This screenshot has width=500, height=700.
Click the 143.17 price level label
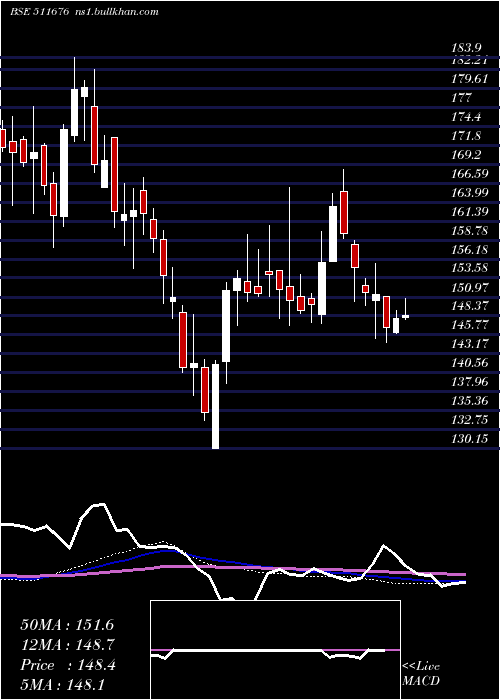click(469, 344)
